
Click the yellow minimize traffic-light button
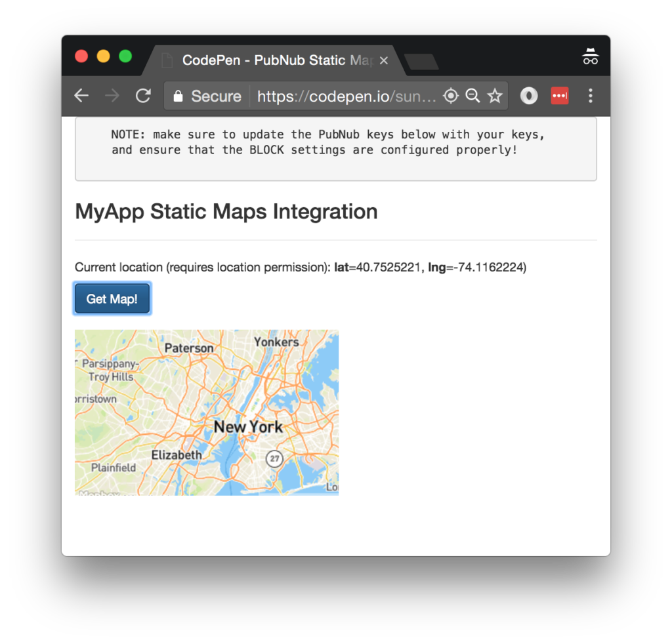click(x=103, y=56)
